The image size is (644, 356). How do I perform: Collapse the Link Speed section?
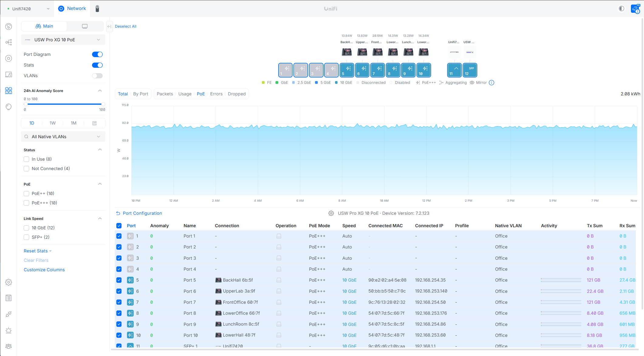click(x=100, y=218)
